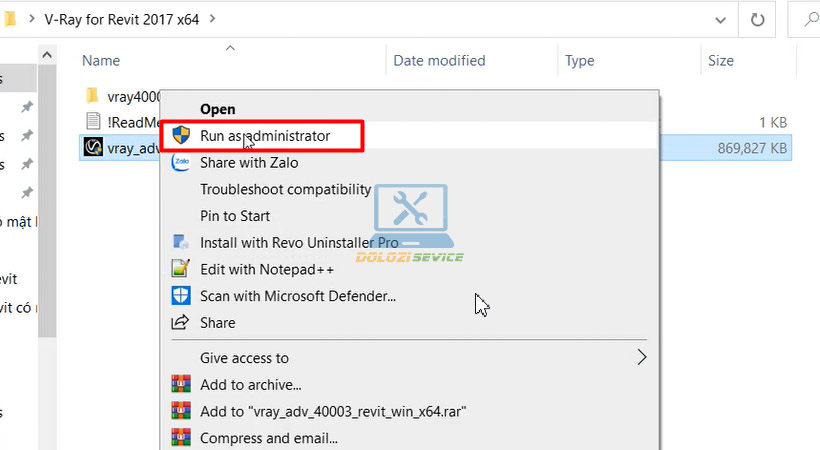Click the WinRAR icon beside Add to archive

[181, 384]
